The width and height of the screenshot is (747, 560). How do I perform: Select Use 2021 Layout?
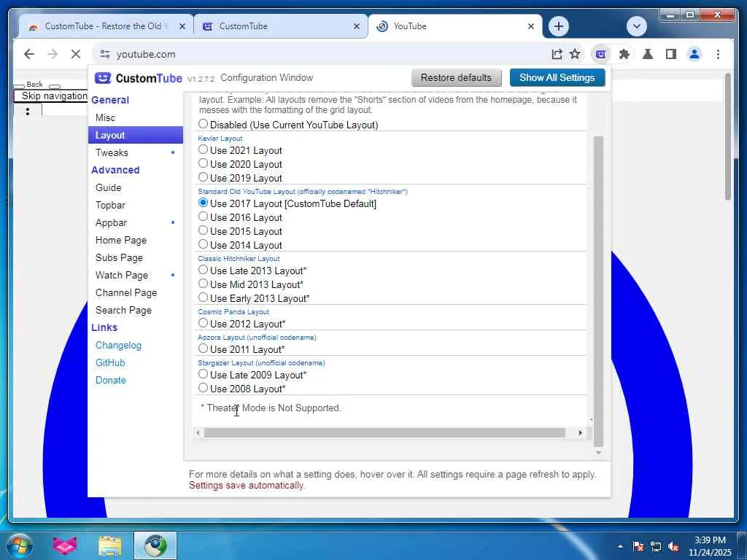click(203, 149)
